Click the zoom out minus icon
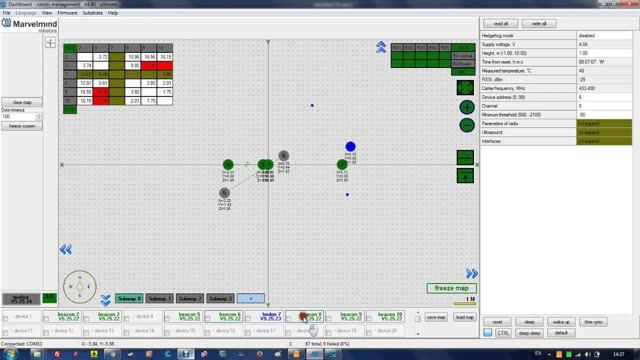The image size is (640, 360). point(467,125)
